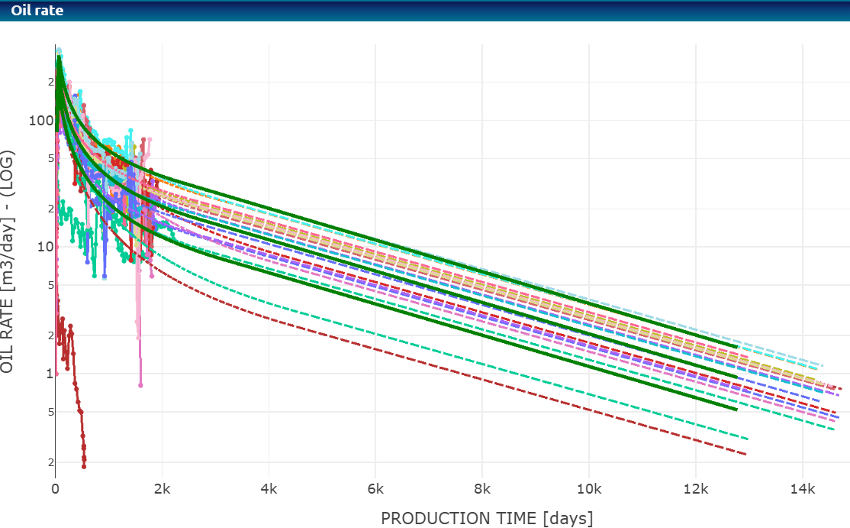This screenshot has width=850, height=528.
Task: Select the 4k tick on the x-axis
Action: tap(268, 489)
